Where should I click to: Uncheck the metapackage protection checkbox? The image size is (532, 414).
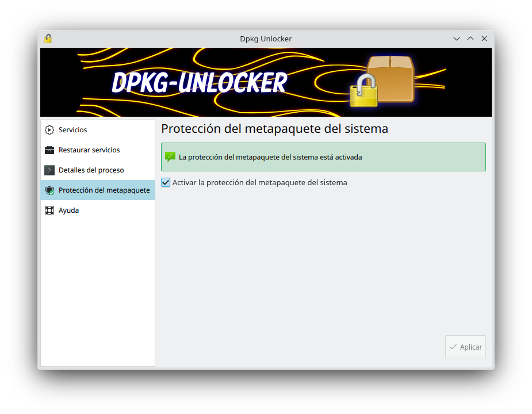166,182
